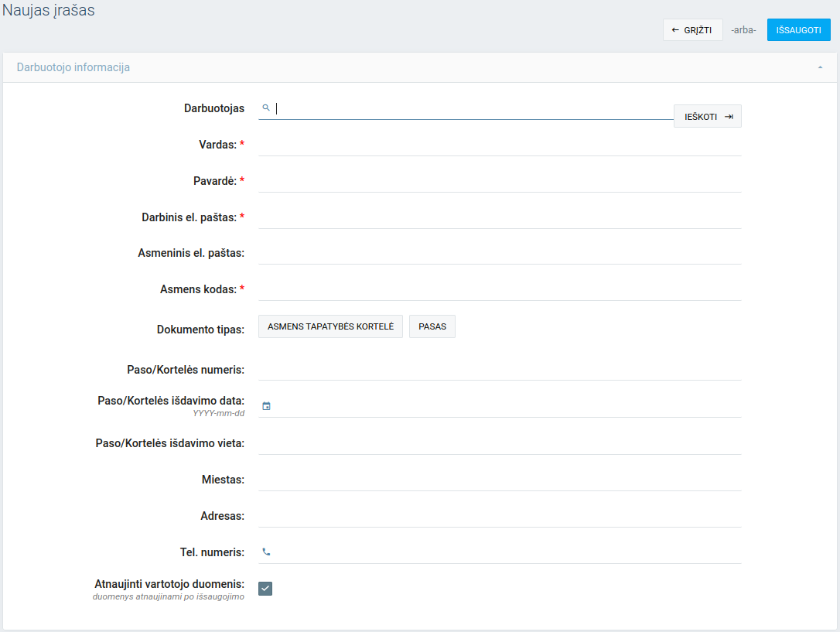840x632 pixels.
Task: Open the calendar icon for išdavimo data
Action: pos(266,406)
